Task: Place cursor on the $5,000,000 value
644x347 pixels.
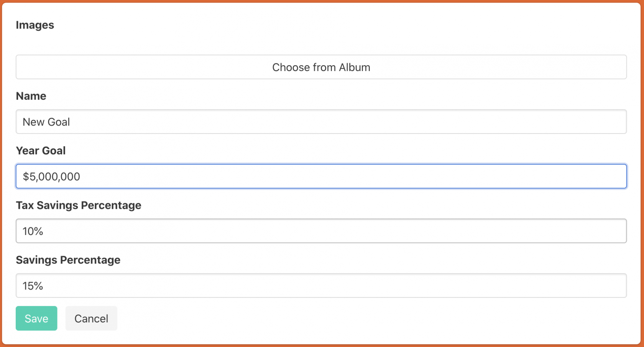Action: click(51, 177)
